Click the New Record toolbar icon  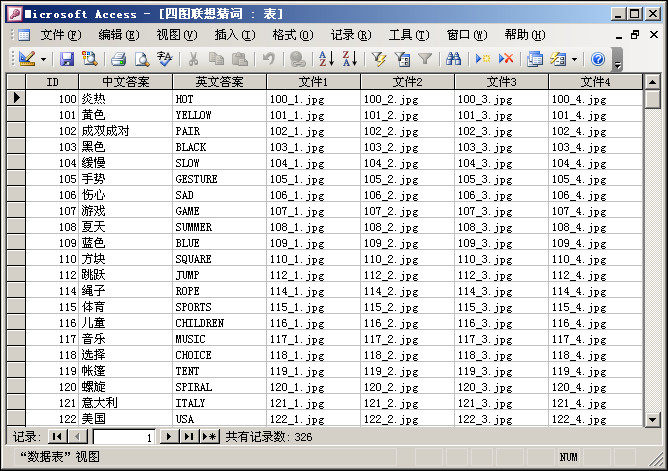click(x=483, y=59)
